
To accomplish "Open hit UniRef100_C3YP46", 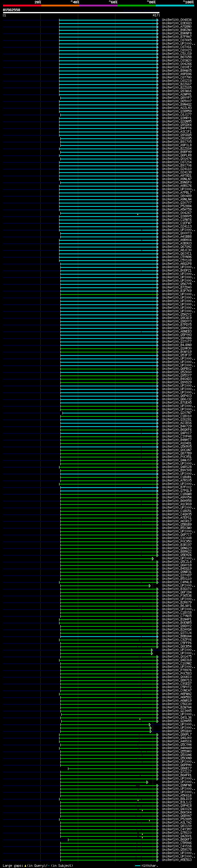I will pos(177,436).
